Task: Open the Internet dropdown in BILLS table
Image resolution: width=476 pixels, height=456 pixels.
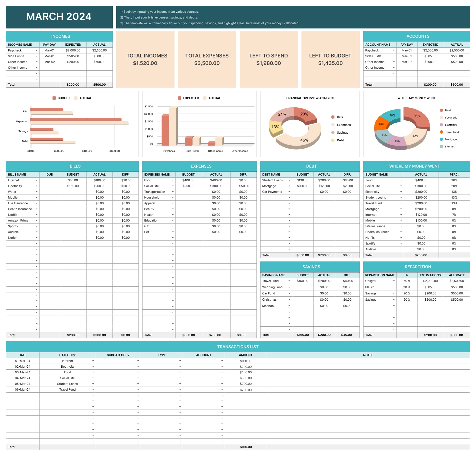Action: [36, 180]
